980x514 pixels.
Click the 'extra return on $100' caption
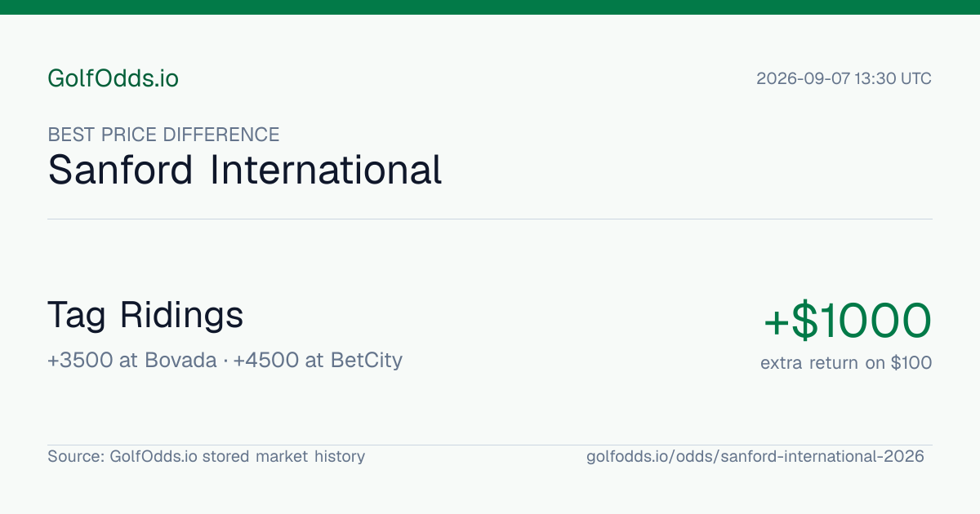pos(846,363)
